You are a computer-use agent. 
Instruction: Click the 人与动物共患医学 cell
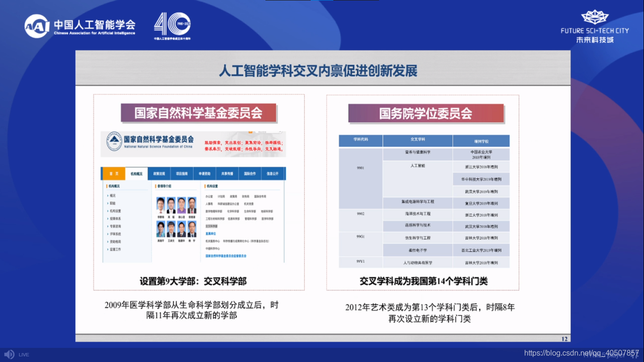(x=418, y=263)
